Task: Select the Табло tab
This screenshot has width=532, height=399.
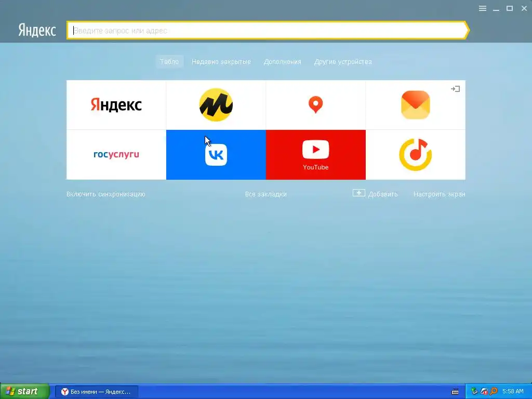Action: [x=169, y=62]
